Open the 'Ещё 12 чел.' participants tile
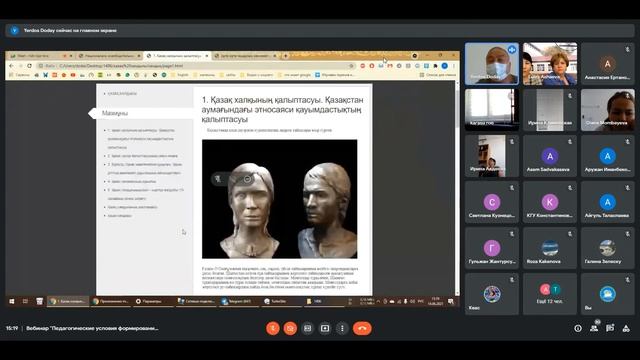The height and width of the screenshot is (360, 640). [550, 294]
